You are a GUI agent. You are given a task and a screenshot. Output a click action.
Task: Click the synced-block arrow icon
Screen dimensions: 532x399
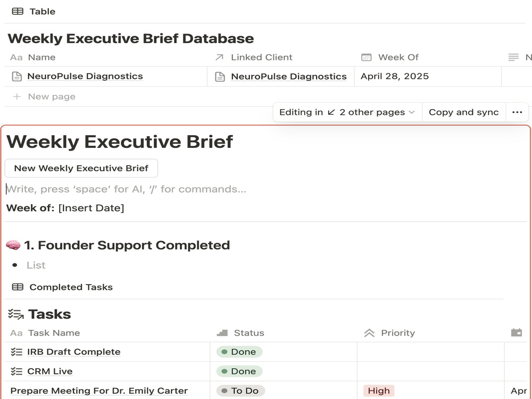click(x=331, y=112)
